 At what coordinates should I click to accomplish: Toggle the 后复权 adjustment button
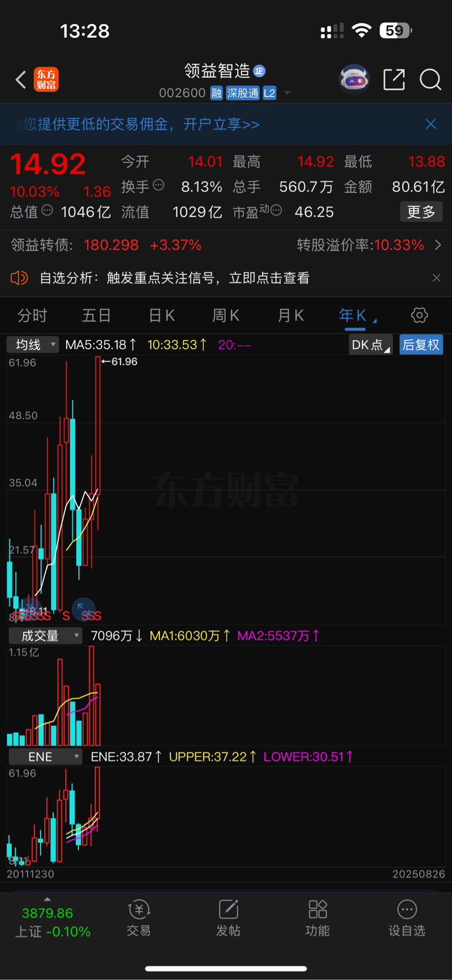pyautogui.click(x=421, y=345)
